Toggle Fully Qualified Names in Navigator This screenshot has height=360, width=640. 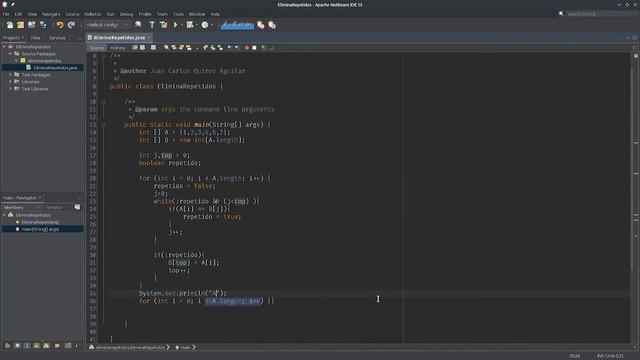(x=57, y=346)
